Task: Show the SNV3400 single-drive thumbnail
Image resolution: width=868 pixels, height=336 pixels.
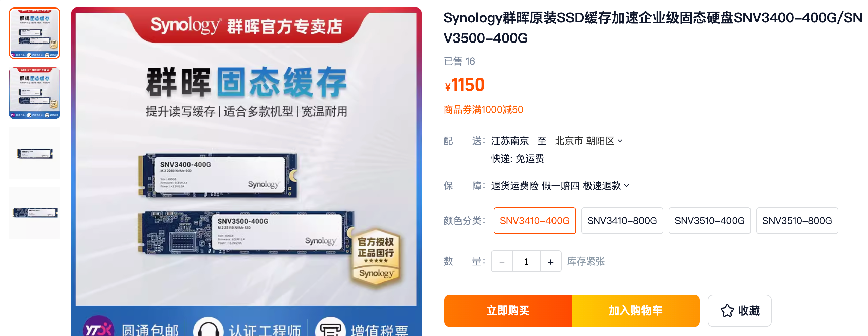Action: point(35,153)
